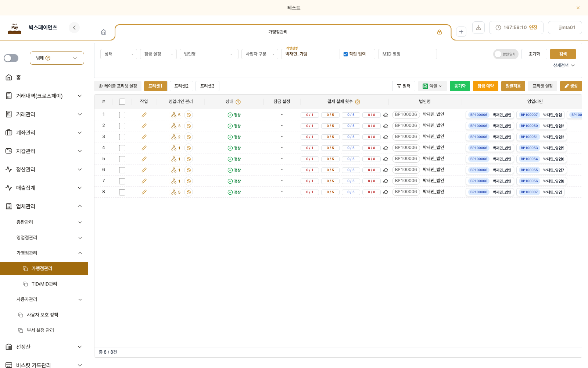Screen dimensions: 588x368
Task: Click the download icon in top header
Action: pyautogui.click(x=478, y=28)
